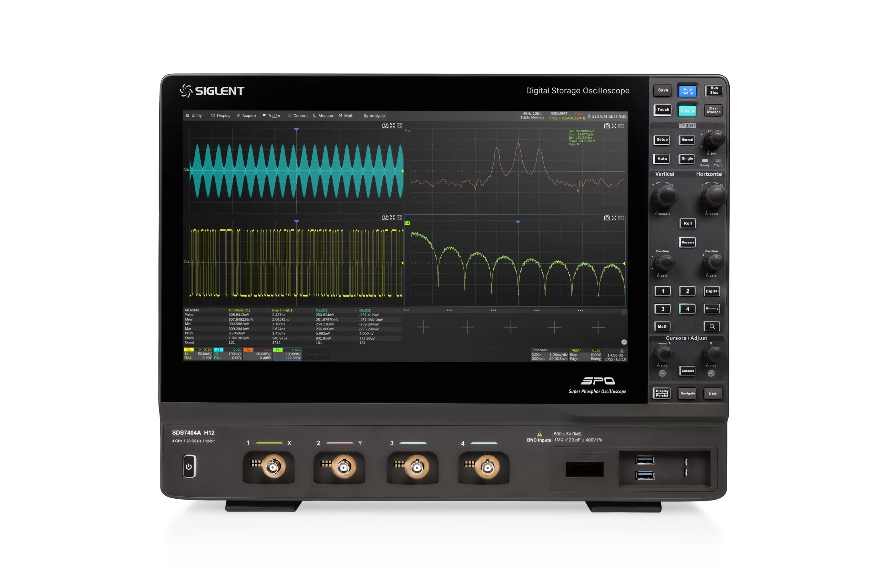
Task: Maximize the F1 FFT window
Action: (614, 126)
